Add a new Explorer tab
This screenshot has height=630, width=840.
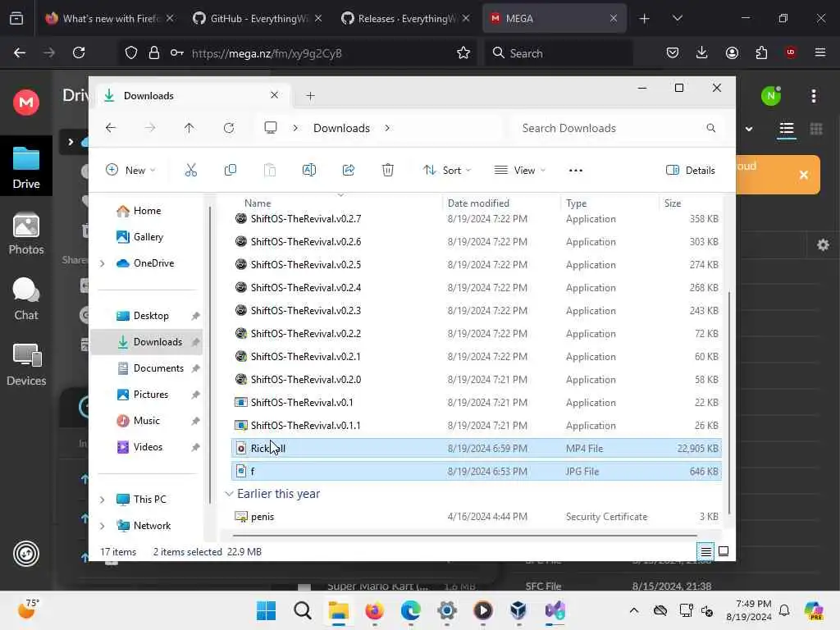click(310, 96)
